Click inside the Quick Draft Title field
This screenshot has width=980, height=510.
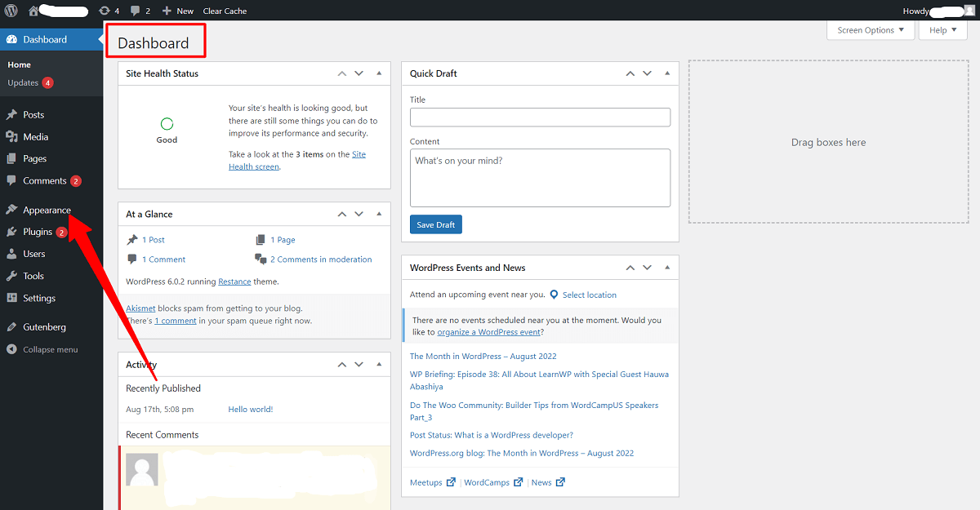(x=540, y=117)
